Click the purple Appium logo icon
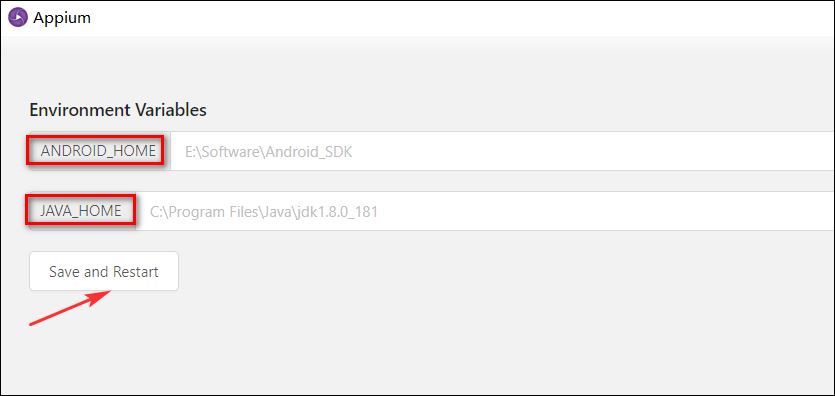This screenshot has width=835, height=396. [18, 18]
